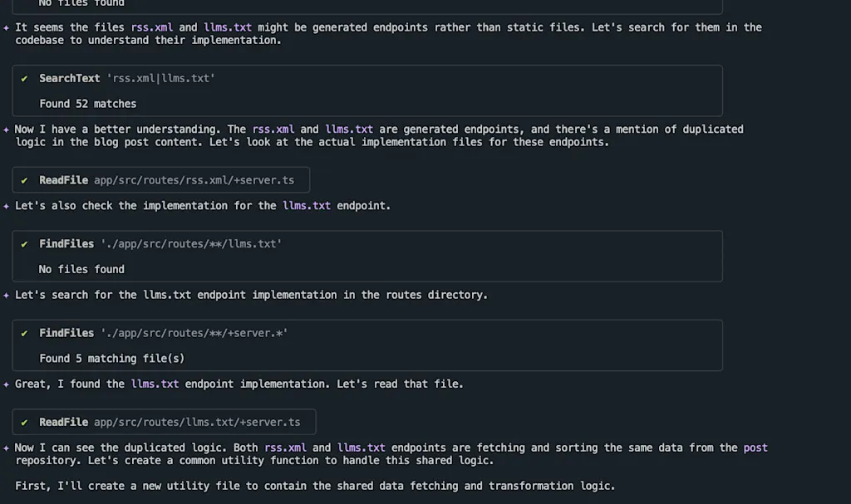
Task: Click highlighted rss.xml in 'It seems the files' line
Action: pyautogui.click(x=152, y=27)
